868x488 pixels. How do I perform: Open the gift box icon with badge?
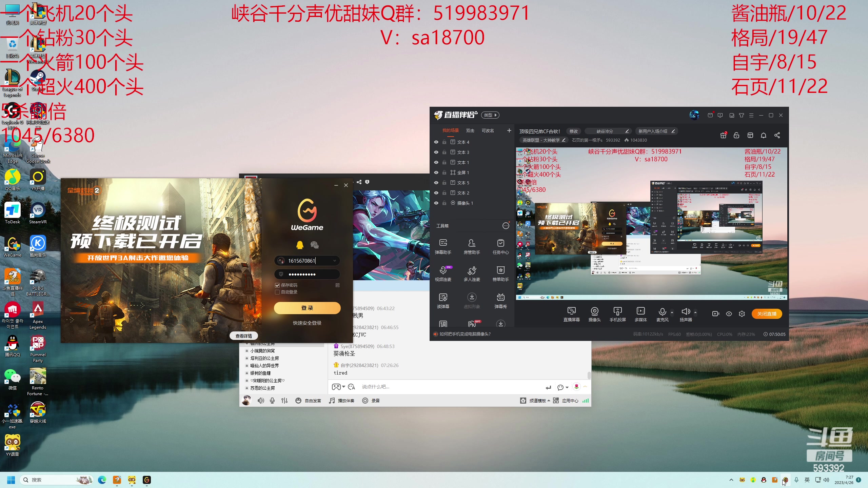(x=723, y=135)
